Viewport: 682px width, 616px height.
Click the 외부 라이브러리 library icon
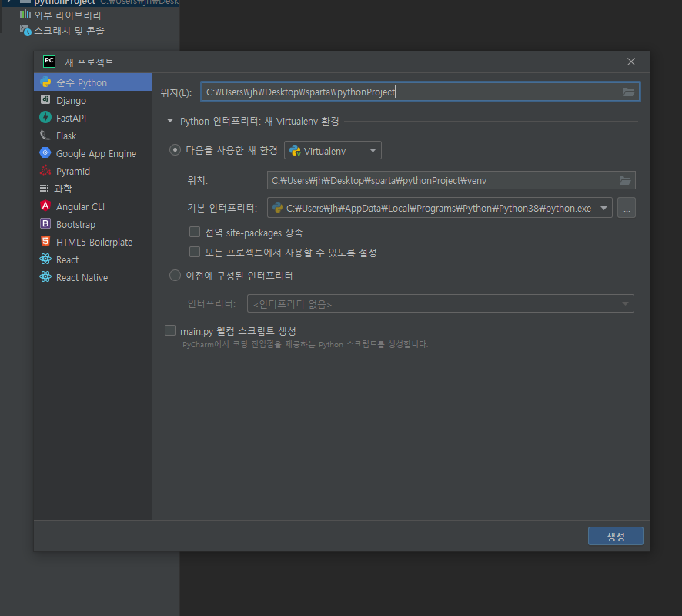(x=25, y=15)
